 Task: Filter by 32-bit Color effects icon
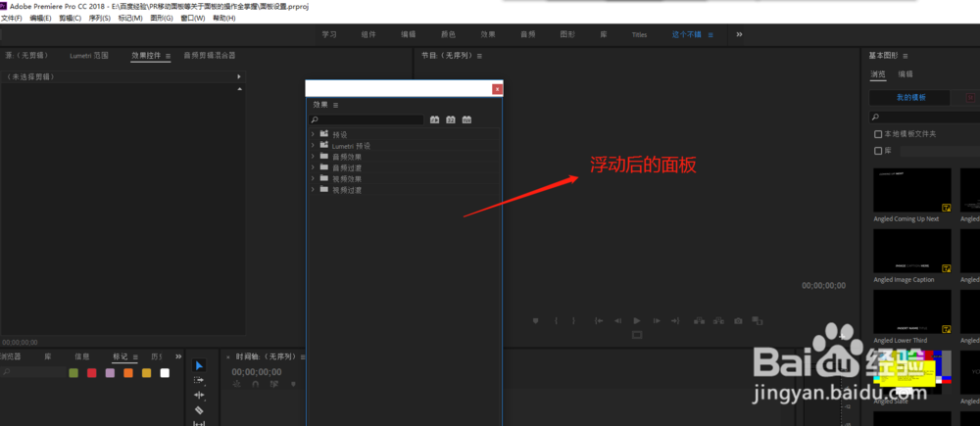pos(451,119)
